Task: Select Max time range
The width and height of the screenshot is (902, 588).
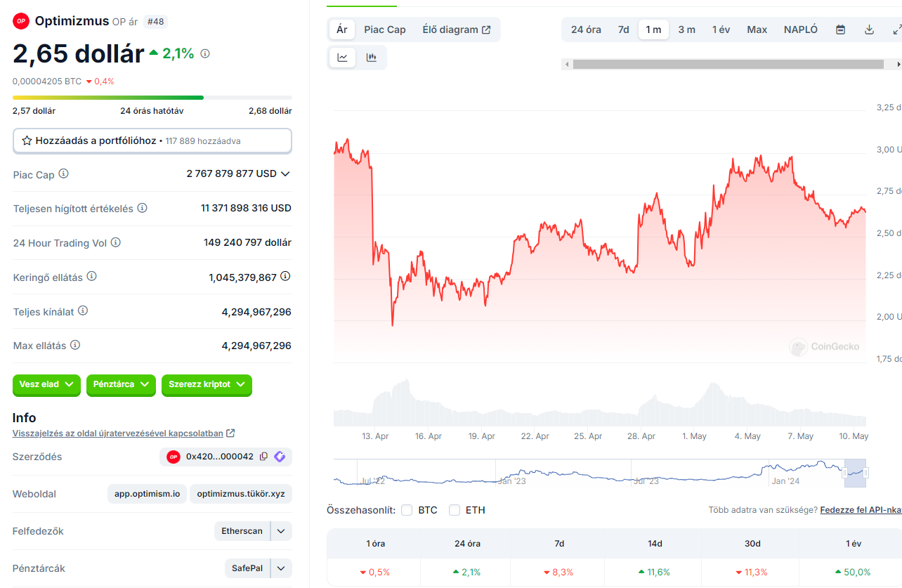Action: click(757, 30)
